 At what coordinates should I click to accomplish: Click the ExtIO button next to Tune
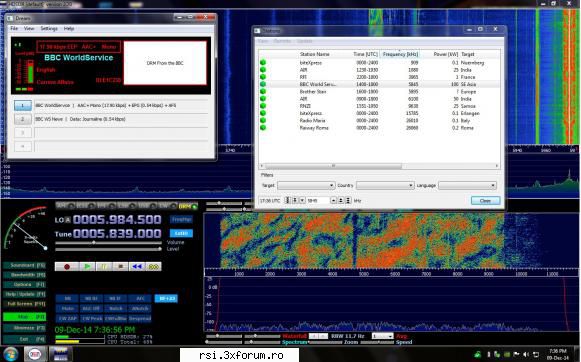pos(181,233)
